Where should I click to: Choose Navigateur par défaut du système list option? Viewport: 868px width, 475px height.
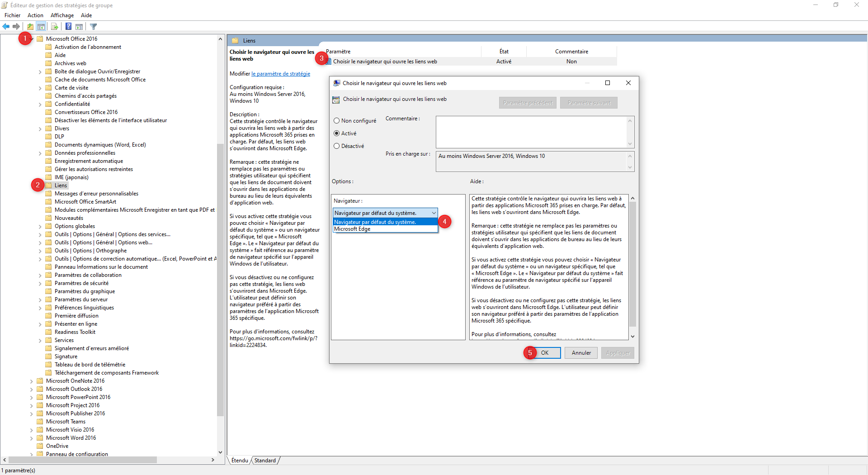click(385, 222)
